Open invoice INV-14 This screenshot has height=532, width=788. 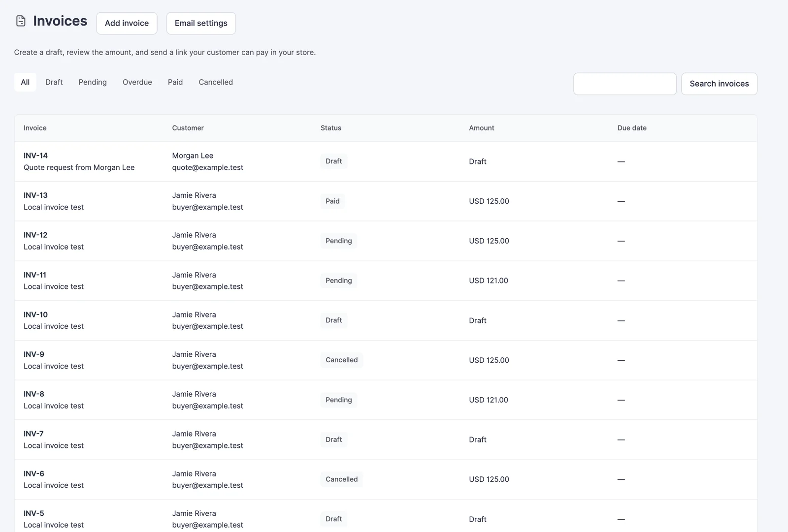(35, 156)
